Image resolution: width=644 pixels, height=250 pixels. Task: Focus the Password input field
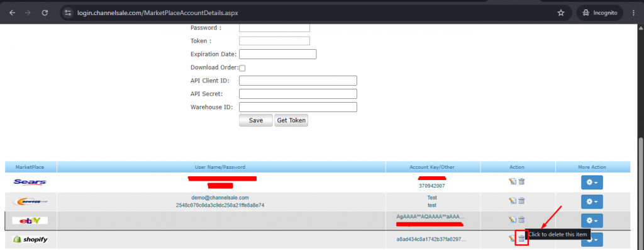tap(274, 28)
